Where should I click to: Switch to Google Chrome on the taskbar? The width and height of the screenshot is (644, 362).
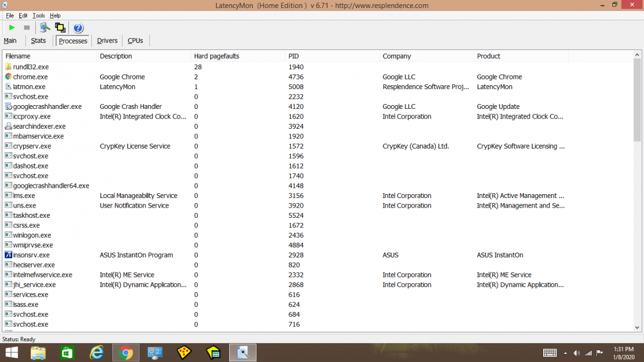click(x=126, y=352)
